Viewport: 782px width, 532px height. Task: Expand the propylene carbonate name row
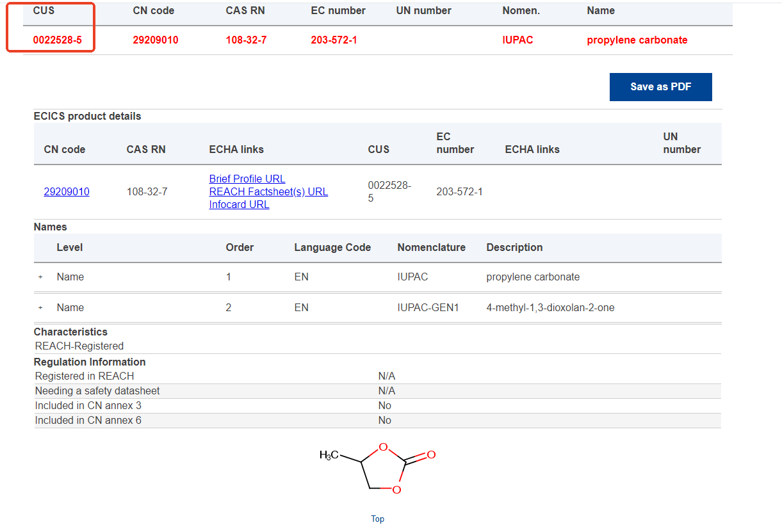pyautogui.click(x=40, y=277)
